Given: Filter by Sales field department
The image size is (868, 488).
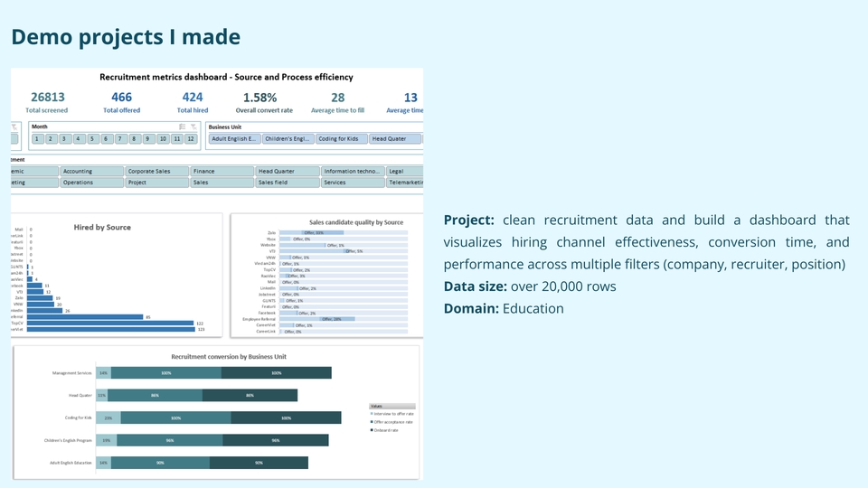Looking at the screenshot, I should [x=288, y=183].
